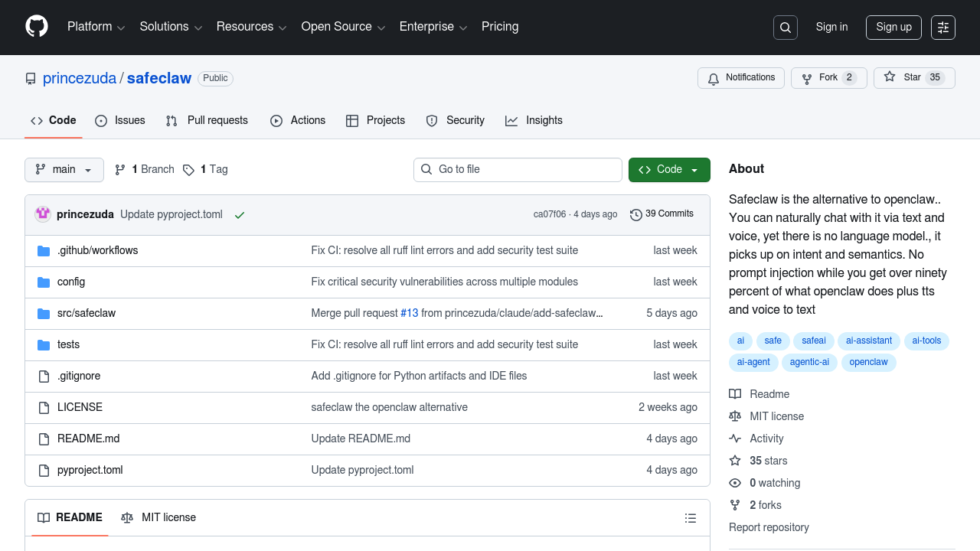Open the README outline list icon
980x551 pixels.
[x=691, y=518]
